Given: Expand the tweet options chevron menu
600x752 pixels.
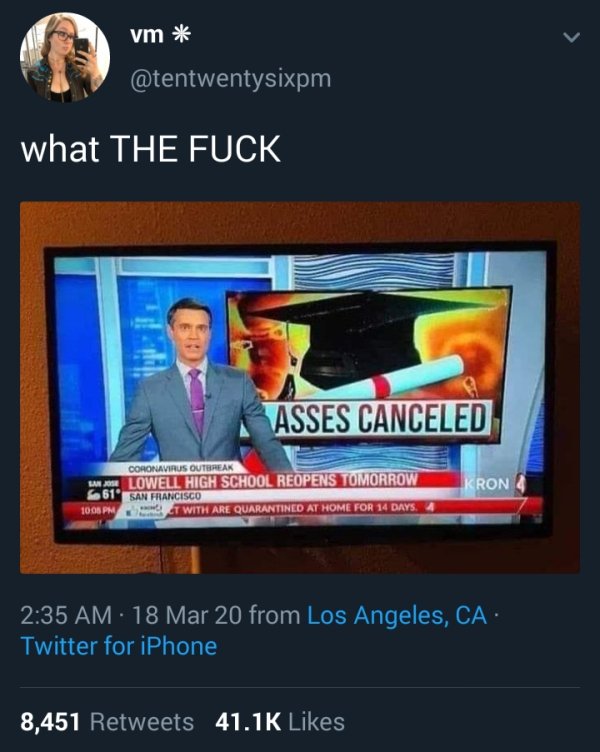Looking at the screenshot, I should pos(571,37).
